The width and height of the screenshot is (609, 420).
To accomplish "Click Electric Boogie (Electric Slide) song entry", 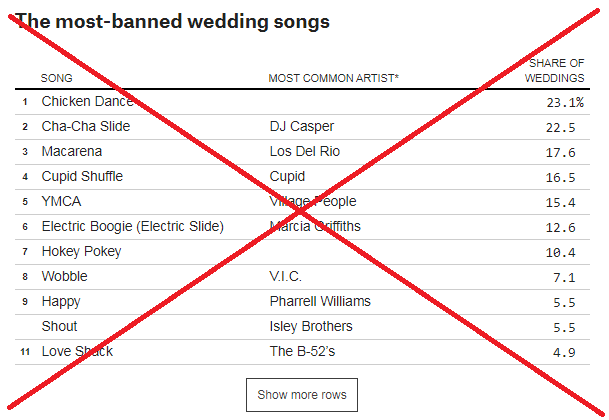I will tap(132, 227).
